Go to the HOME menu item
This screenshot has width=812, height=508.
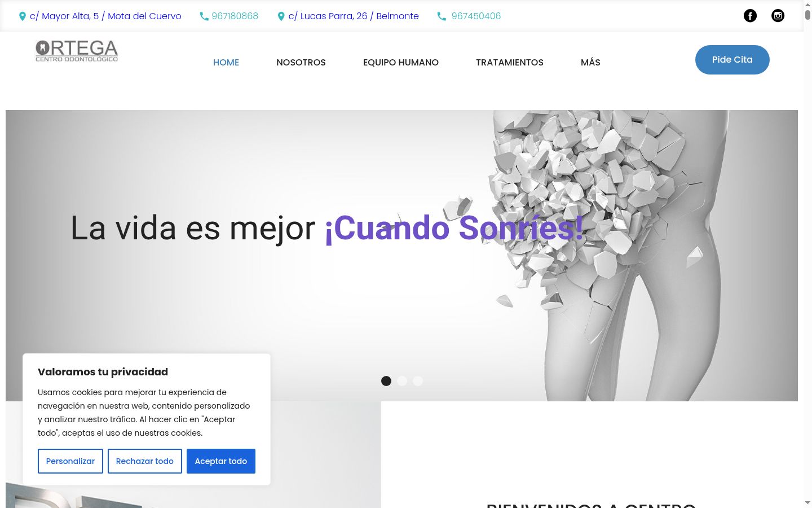tap(226, 63)
